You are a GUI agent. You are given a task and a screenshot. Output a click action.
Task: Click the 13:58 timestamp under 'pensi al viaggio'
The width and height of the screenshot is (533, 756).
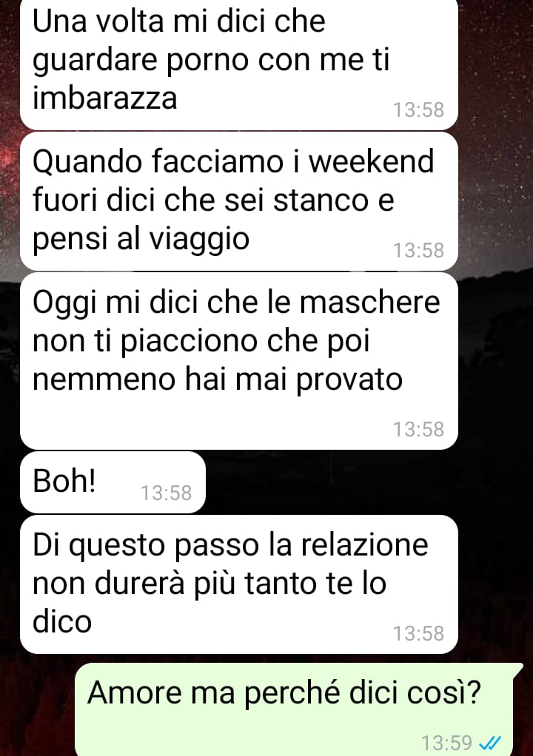pyautogui.click(x=418, y=250)
